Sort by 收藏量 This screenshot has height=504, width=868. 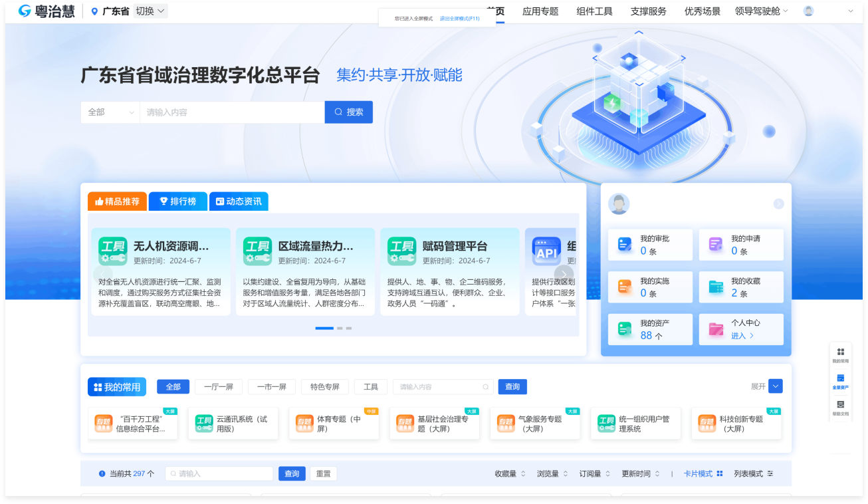[x=510, y=473]
